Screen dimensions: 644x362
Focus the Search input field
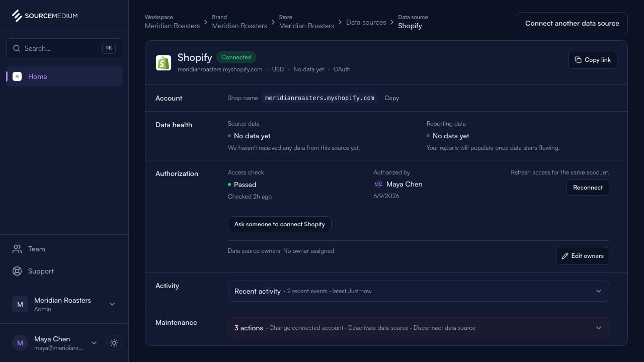[x=64, y=48]
